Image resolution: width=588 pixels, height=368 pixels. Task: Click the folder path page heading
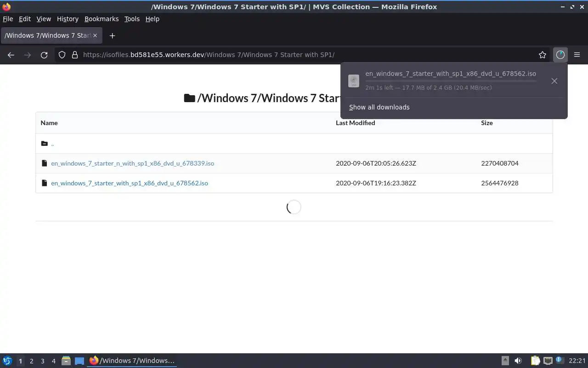pos(262,98)
